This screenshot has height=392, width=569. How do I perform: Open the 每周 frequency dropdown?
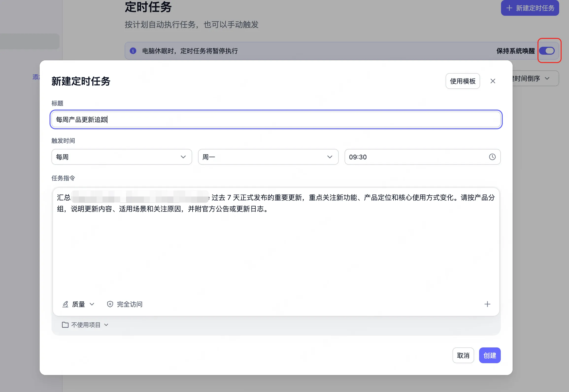pyautogui.click(x=122, y=157)
